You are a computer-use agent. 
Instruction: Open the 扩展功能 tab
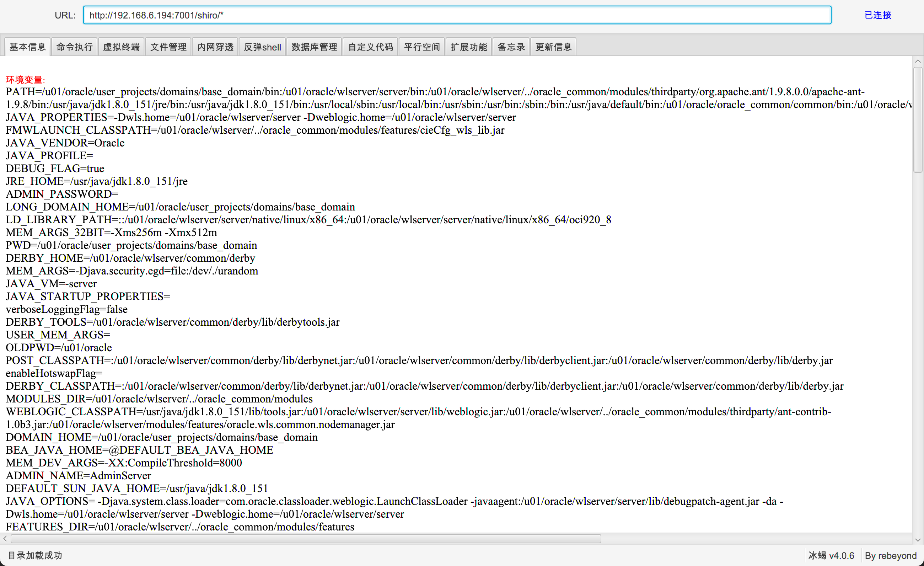[468, 47]
